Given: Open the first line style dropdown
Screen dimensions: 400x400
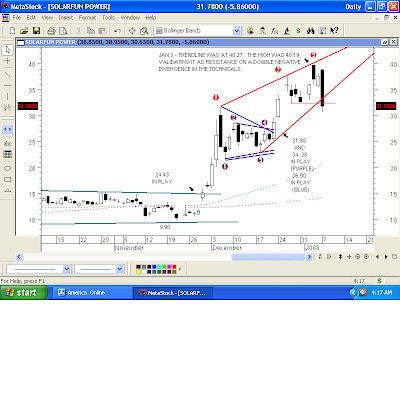Looking at the screenshot, I should [67, 269].
